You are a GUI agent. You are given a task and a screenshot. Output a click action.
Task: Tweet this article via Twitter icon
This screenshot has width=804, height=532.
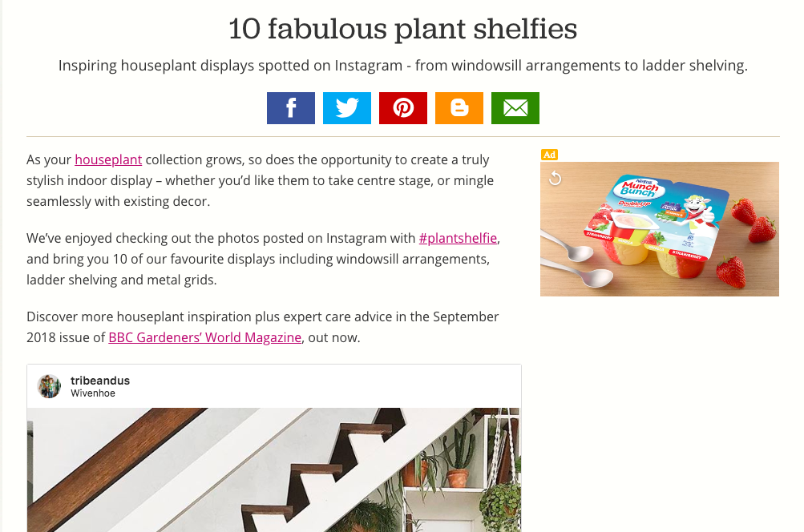(346, 108)
